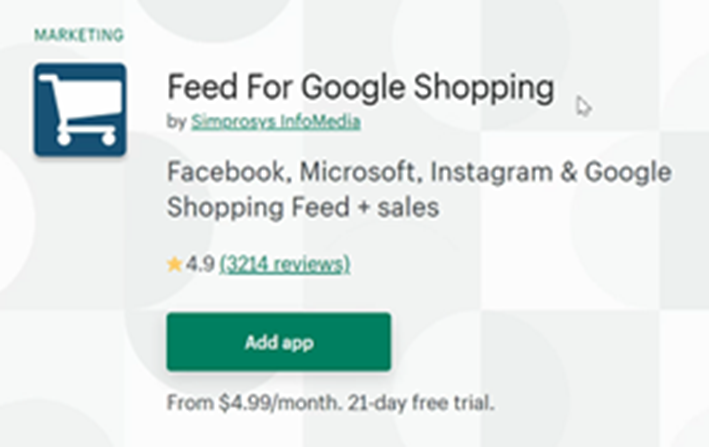Click the yellow rating star icon
Viewport: 709px width, 447px height.
[x=174, y=264]
